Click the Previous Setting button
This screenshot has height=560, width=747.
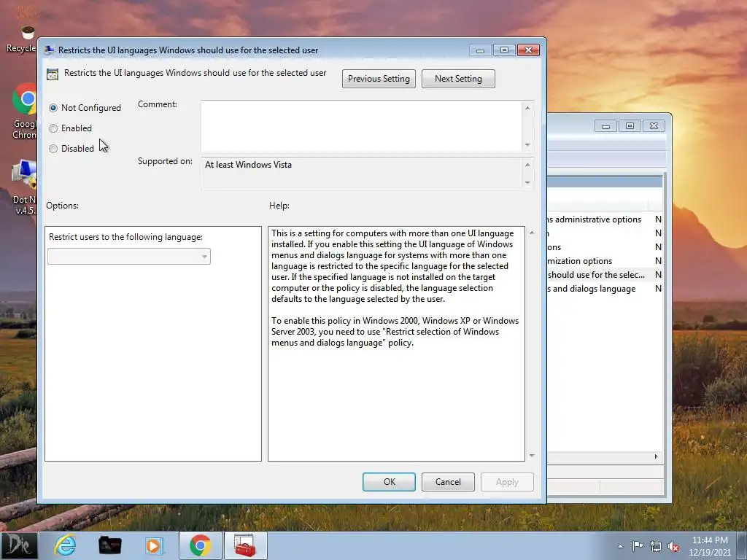pos(379,79)
